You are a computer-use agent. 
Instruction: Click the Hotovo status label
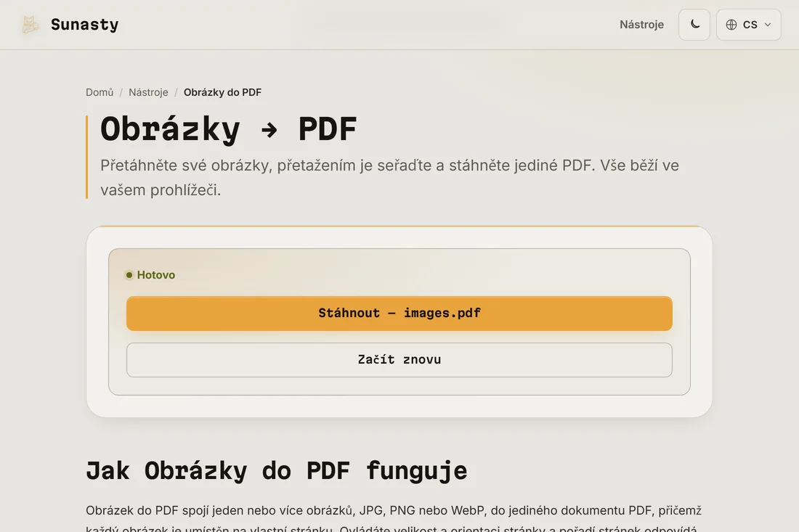pyautogui.click(x=150, y=275)
